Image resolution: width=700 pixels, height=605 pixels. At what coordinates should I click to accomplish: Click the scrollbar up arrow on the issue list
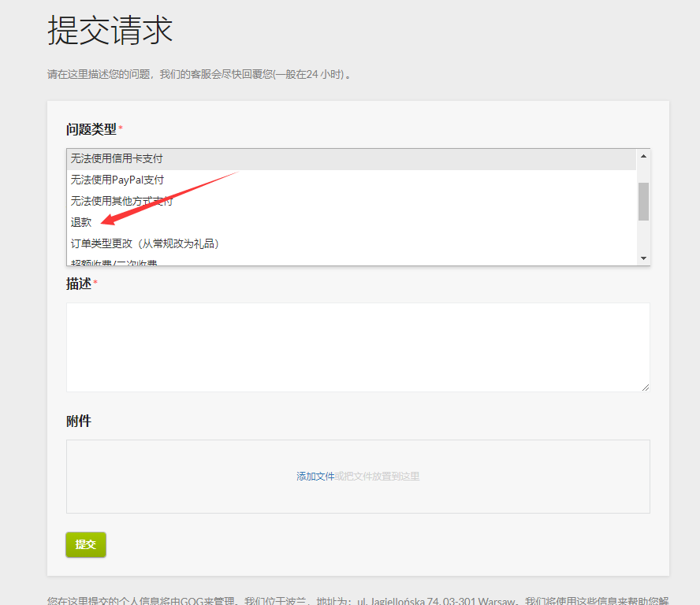pyautogui.click(x=643, y=155)
